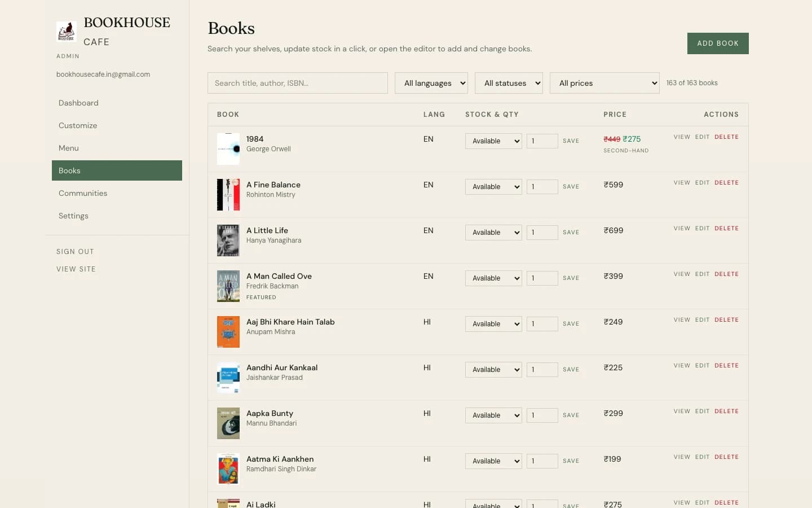Change stock status for Aapka Bunty
This screenshot has width=812, height=508.
(x=493, y=415)
